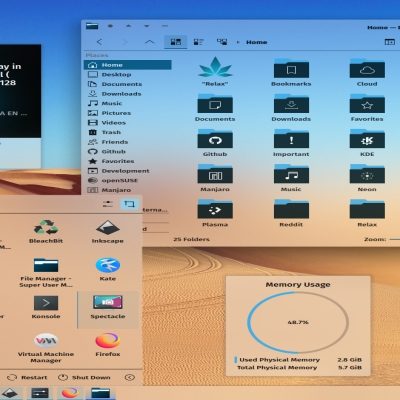Viewport: 400px width, 400px height.
Task: Go up to parent folder
Action: (150, 42)
